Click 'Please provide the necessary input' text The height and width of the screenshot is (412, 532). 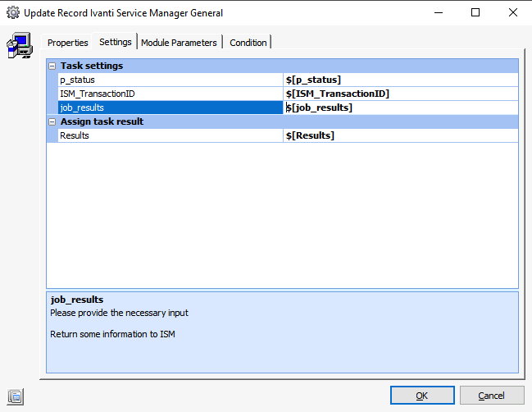[119, 313]
